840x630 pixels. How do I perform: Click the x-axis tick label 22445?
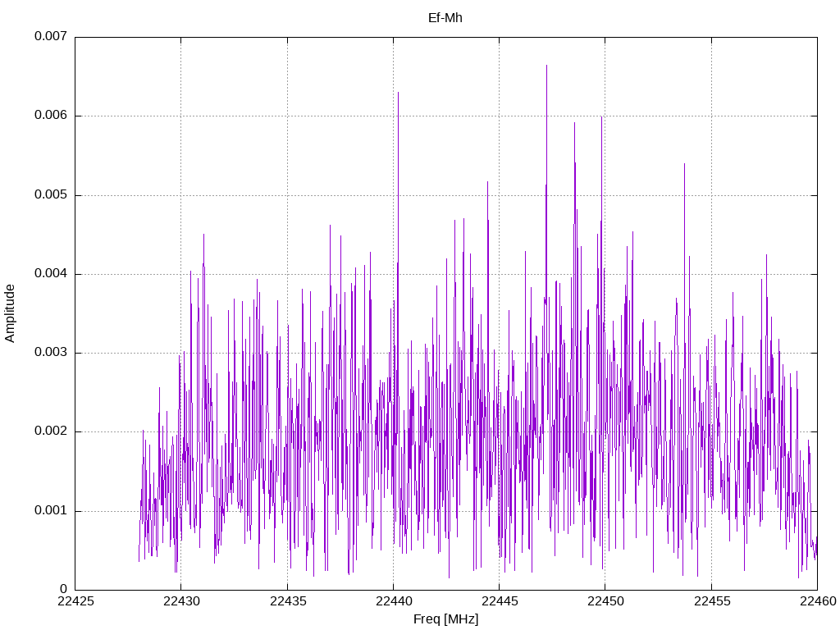coord(500,601)
